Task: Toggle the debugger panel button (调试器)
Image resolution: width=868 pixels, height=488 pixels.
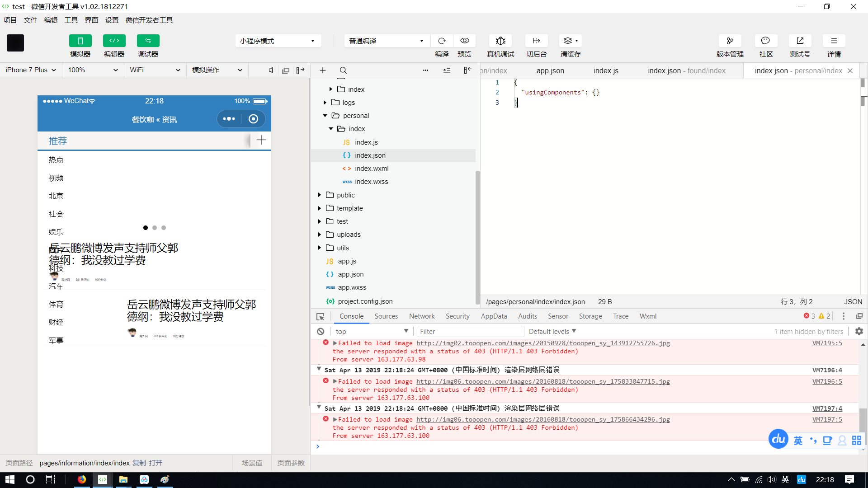Action: pos(148,41)
